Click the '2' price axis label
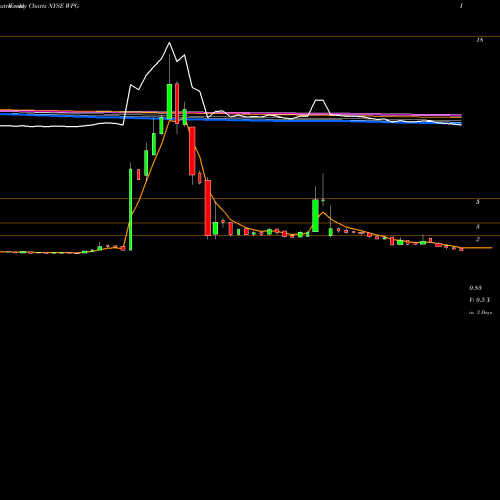This screenshot has width=500, height=500. tap(478, 239)
